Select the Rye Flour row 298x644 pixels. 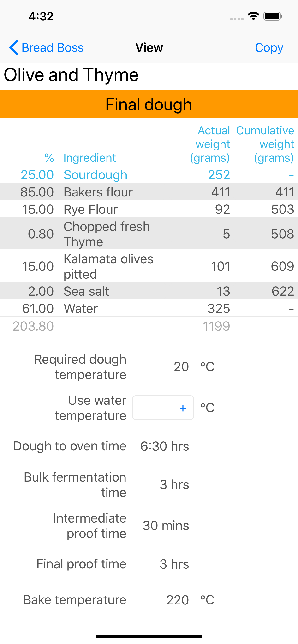pyautogui.click(x=149, y=209)
